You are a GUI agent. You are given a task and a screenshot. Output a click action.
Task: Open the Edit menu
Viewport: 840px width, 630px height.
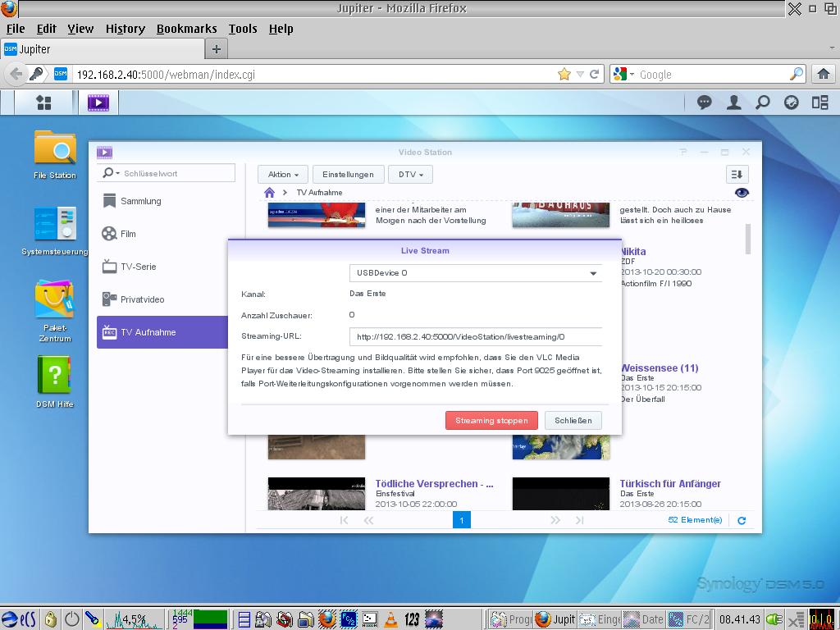[47, 29]
